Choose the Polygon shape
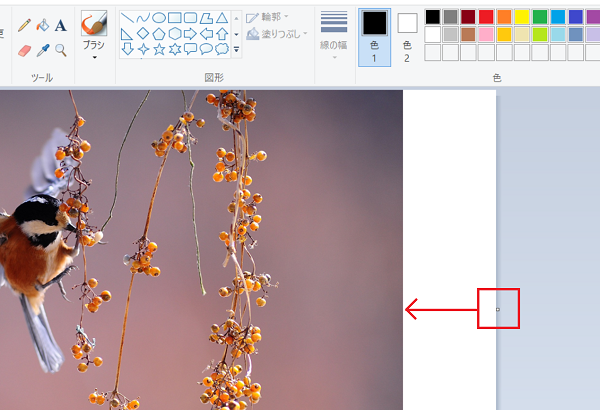This screenshot has width=600, height=410. coord(206,18)
